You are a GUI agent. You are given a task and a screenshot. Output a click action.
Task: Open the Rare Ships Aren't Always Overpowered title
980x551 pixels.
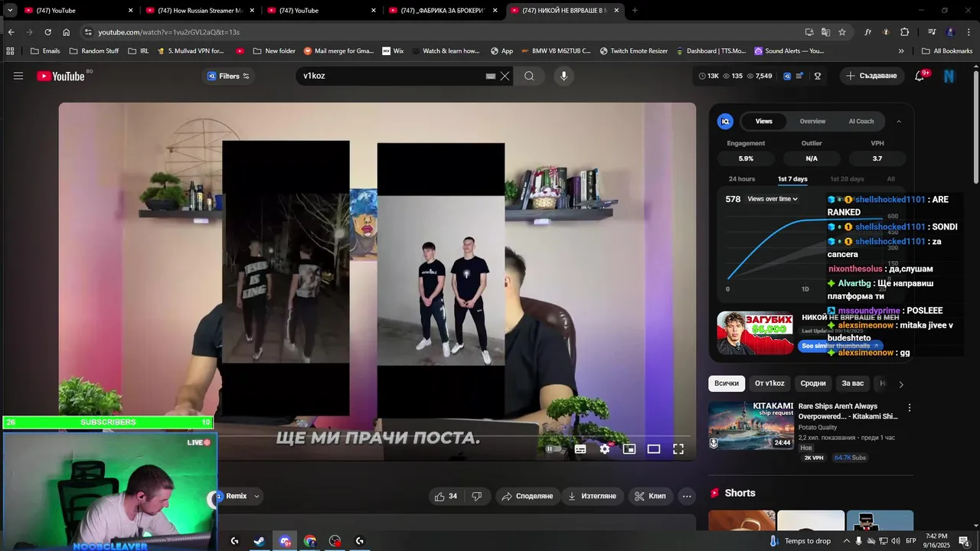848,412
